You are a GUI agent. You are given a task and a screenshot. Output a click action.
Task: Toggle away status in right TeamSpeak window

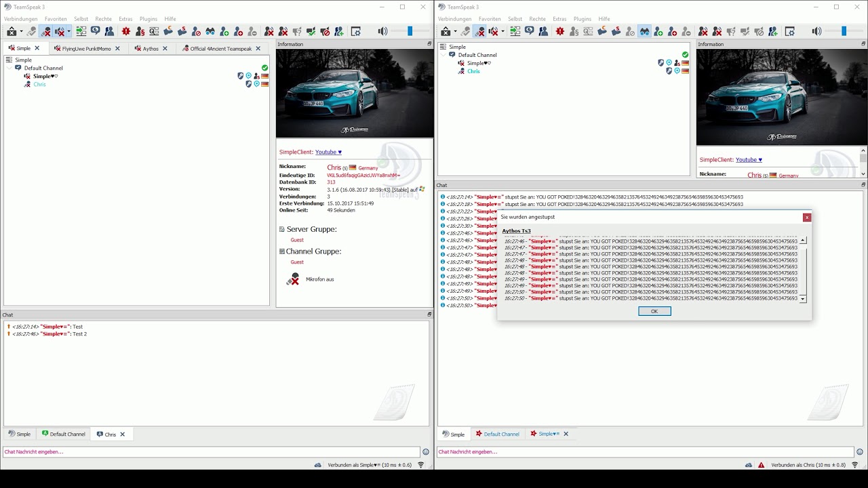pos(446,31)
